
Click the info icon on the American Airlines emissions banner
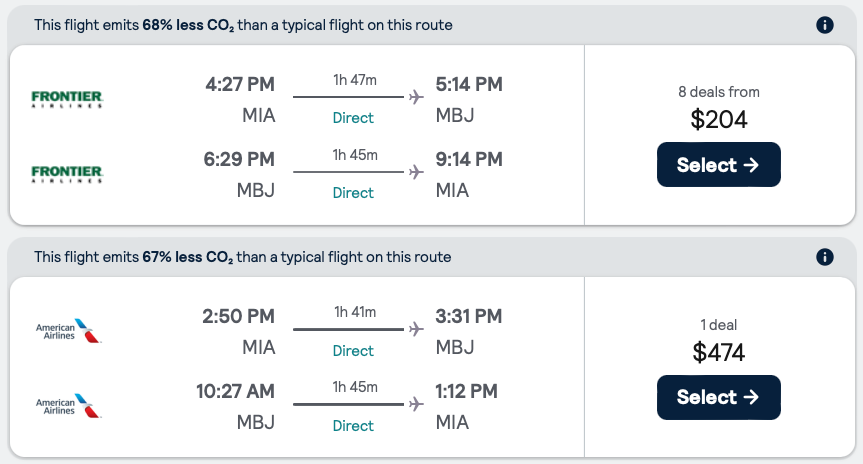(x=825, y=257)
